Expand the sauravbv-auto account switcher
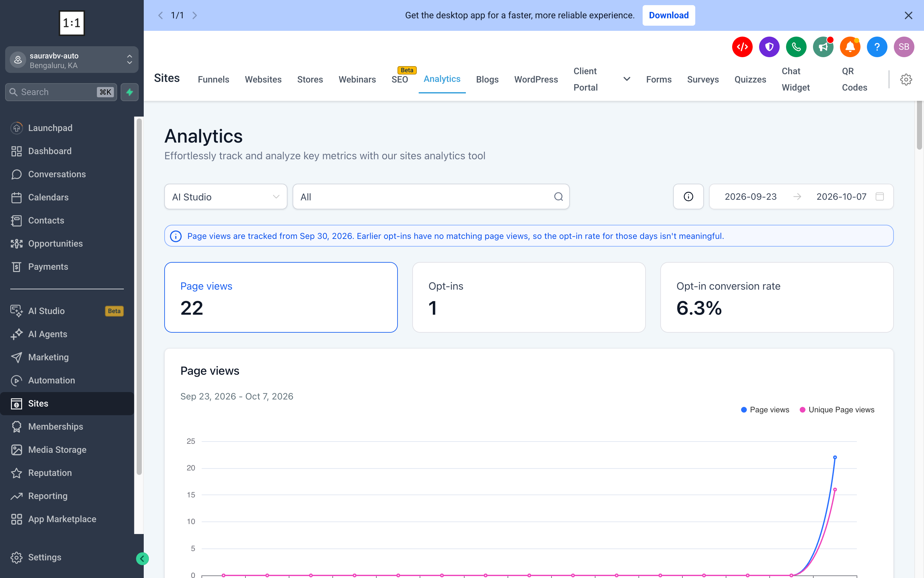Screen dimensions: 924x578 point(72,60)
